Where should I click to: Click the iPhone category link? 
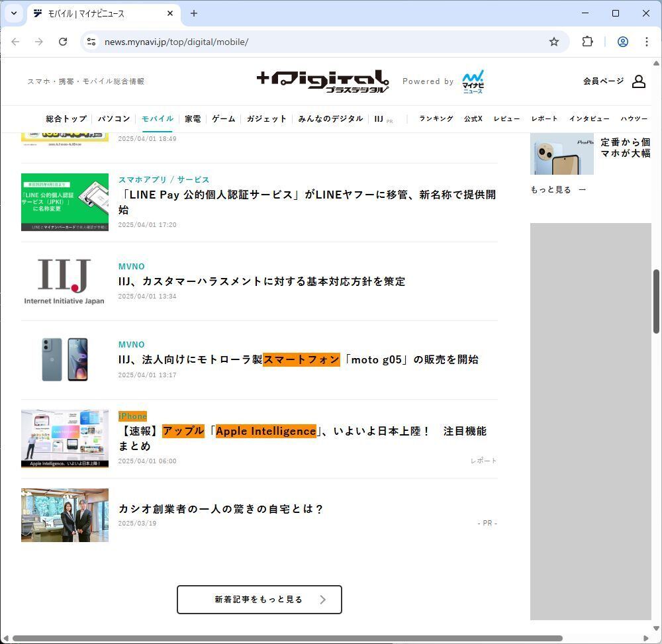point(132,416)
